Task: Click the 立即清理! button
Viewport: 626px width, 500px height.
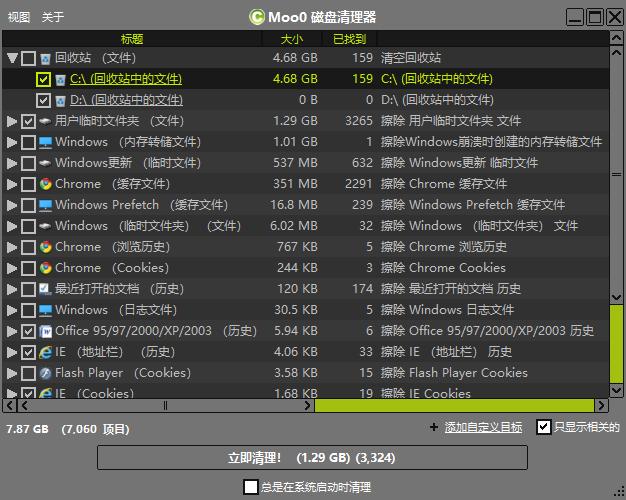Action: [x=312, y=458]
